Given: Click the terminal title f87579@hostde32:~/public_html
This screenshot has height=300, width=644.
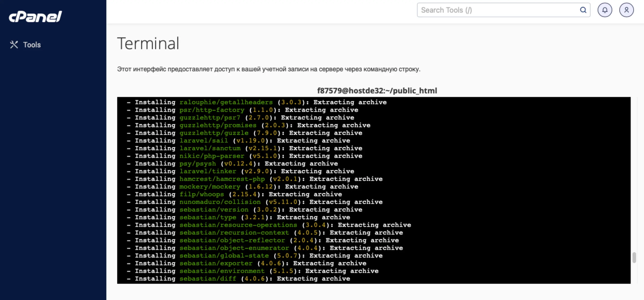Looking at the screenshot, I should (x=377, y=90).
